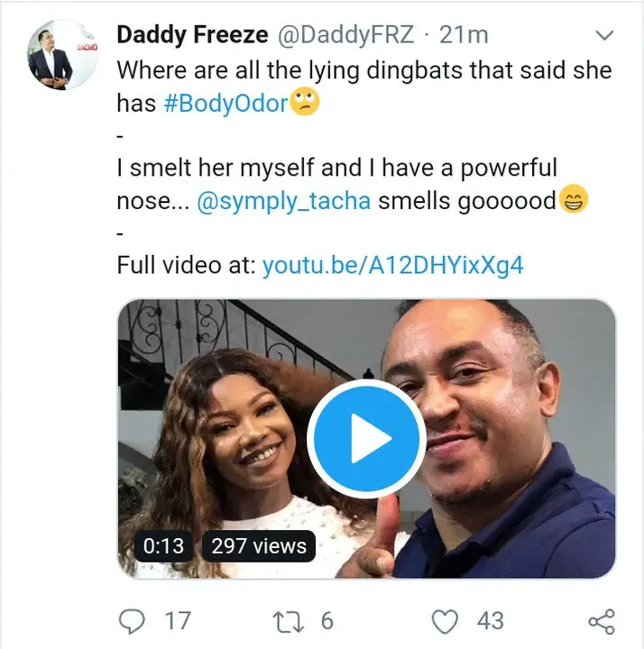This screenshot has width=644, height=649.
Task: Open the @symply_tacha mention
Action: click(x=284, y=202)
